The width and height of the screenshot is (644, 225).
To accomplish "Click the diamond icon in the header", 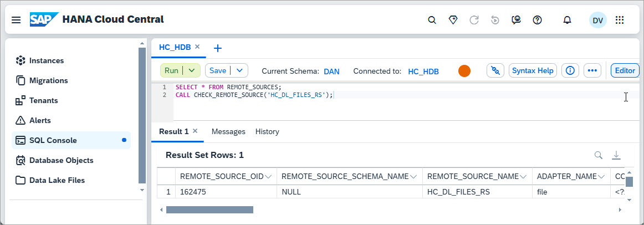I will 453,20.
